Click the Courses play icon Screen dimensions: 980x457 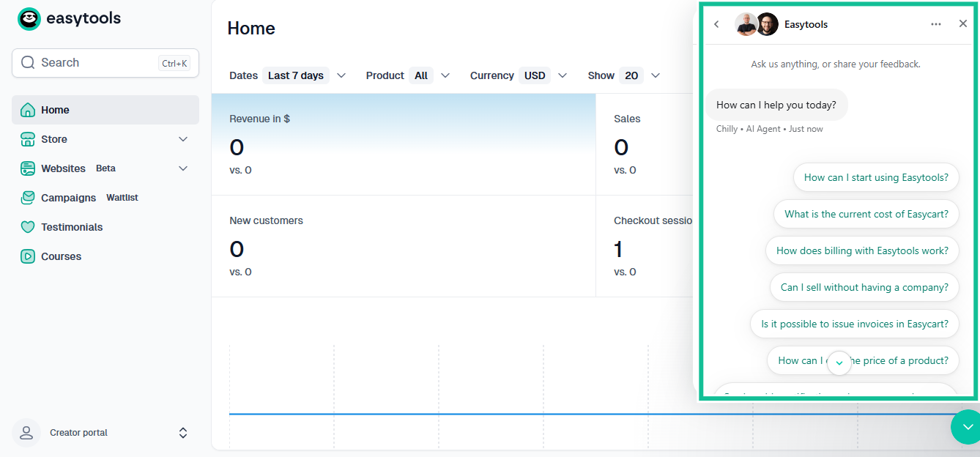pos(26,256)
